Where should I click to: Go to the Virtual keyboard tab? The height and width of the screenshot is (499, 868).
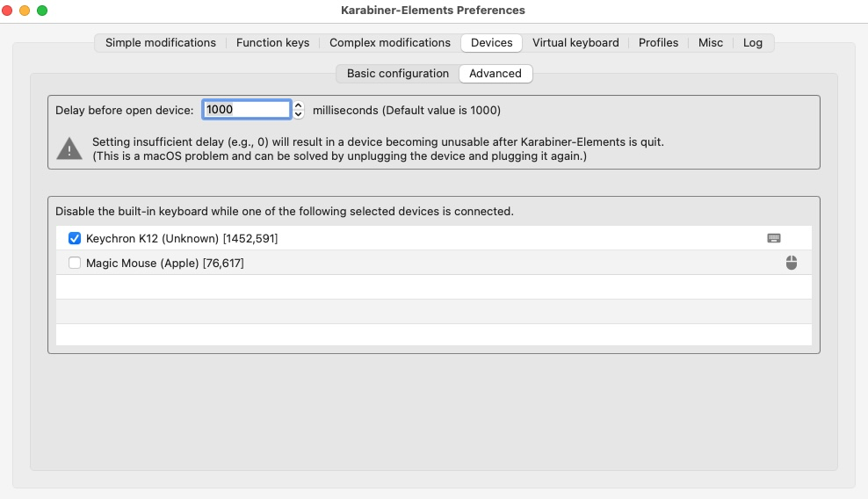(575, 43)
